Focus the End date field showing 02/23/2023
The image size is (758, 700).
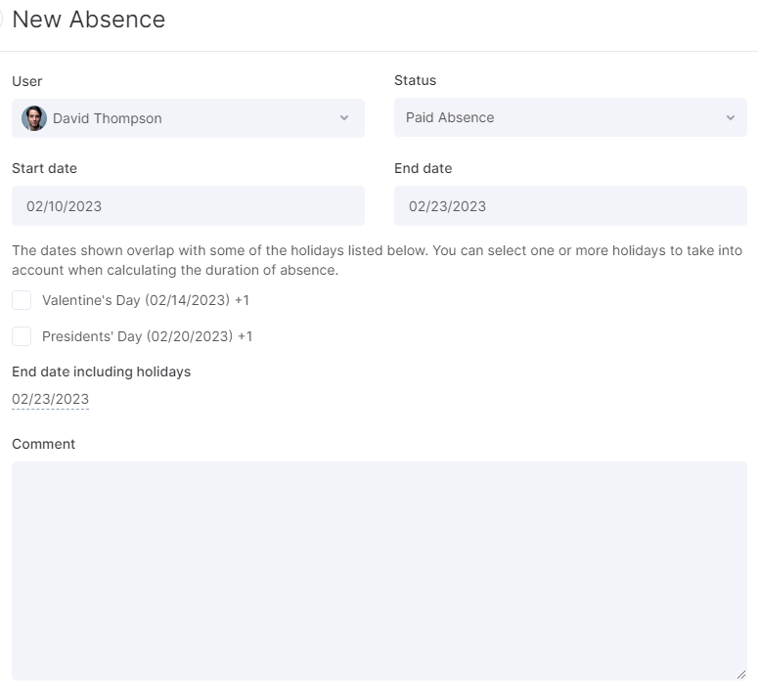(570, 206)
